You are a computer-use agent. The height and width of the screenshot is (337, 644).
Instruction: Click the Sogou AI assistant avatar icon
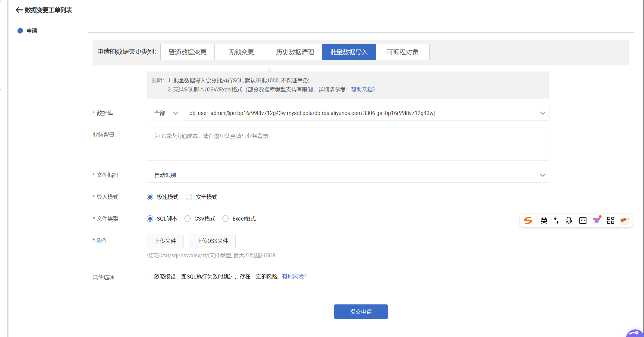click(x=624, y=220)
